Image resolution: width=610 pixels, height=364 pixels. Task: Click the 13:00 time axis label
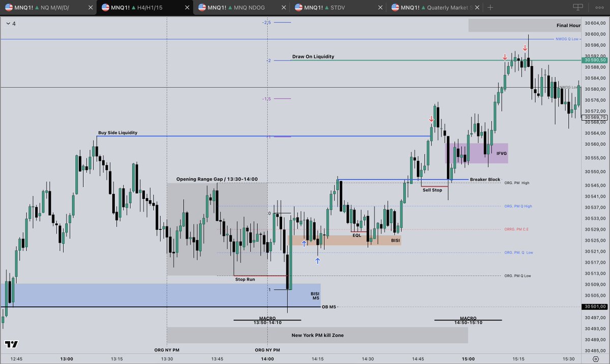[67, 359]
